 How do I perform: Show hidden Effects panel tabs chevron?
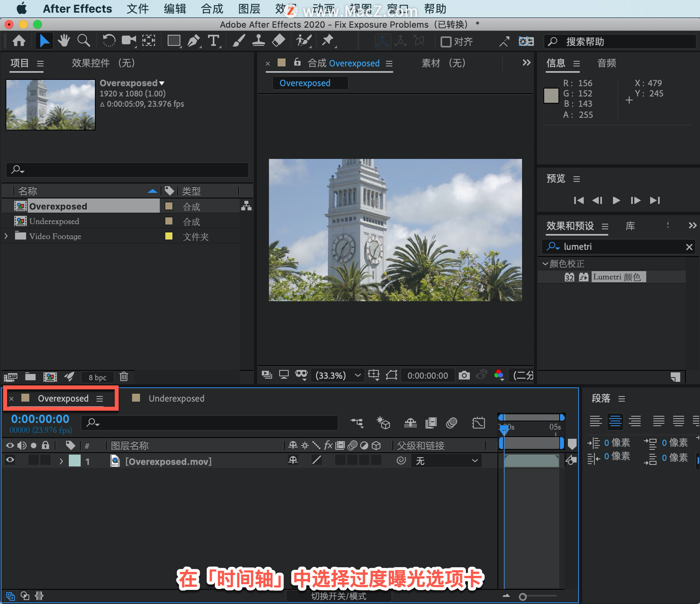tap(692, 226)
